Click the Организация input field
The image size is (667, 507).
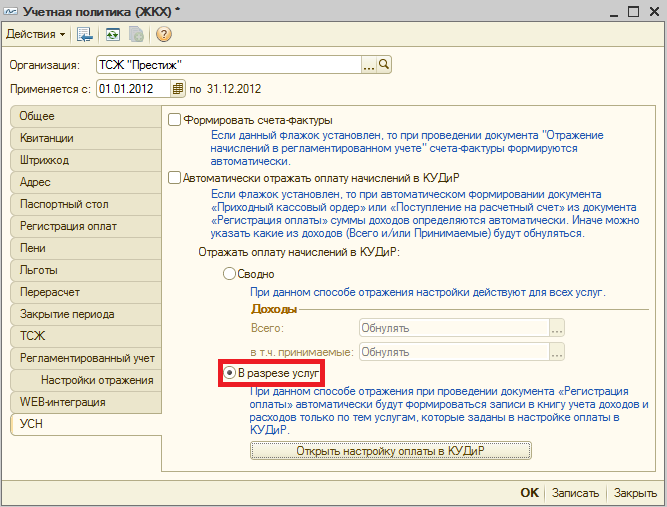point(229,65)
